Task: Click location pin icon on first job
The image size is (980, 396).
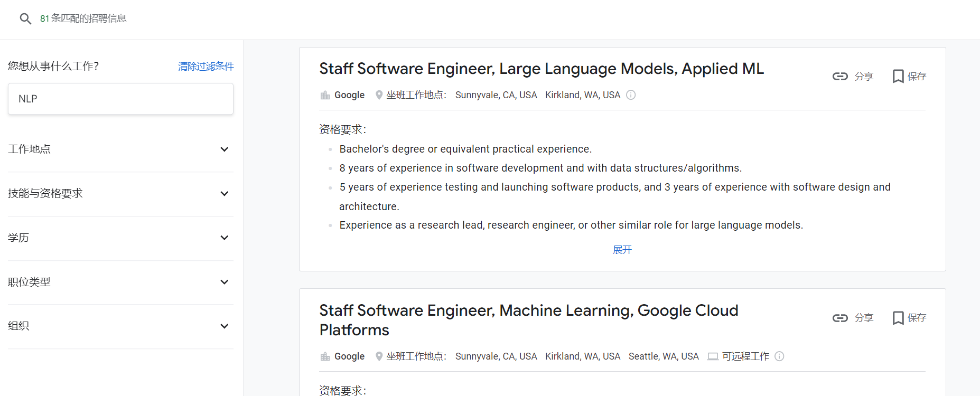Action: [x=379, y=95]
